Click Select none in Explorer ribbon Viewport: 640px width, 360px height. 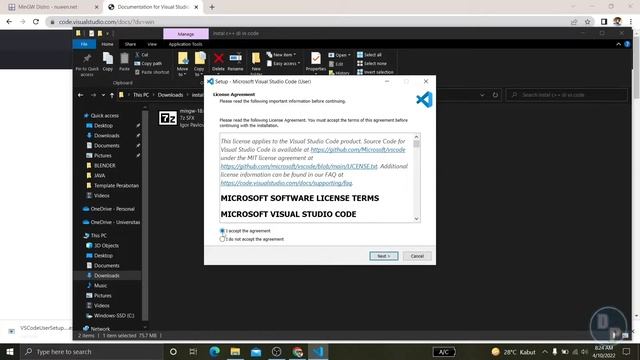point(372,64)
